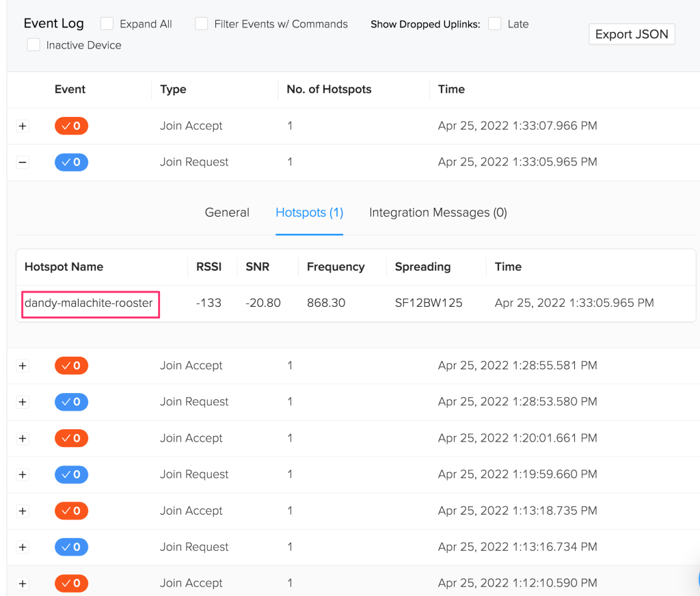700x596 pixels.
Task: Click the dandy-malachite-rooster hotspot name
Action: [x=89, y=303]
